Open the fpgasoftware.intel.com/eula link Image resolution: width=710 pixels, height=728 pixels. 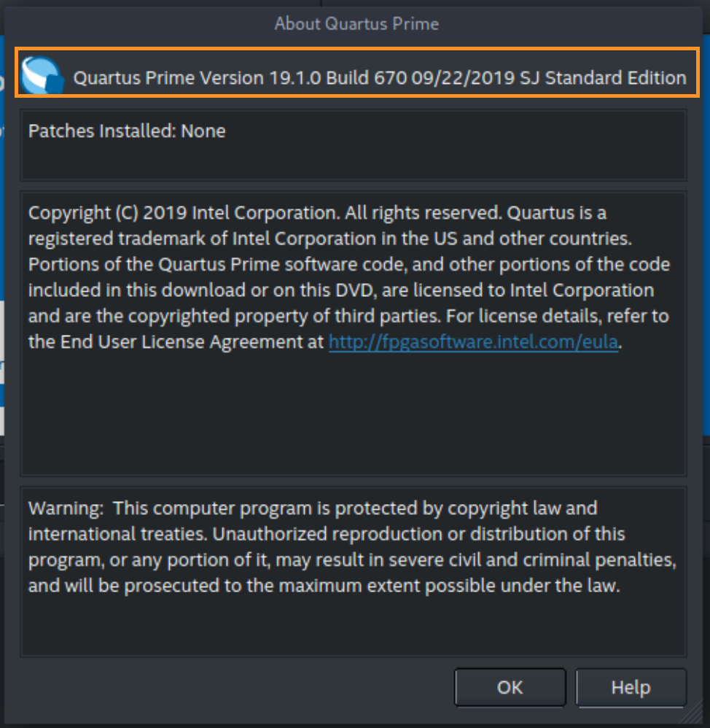click(474, 341)
